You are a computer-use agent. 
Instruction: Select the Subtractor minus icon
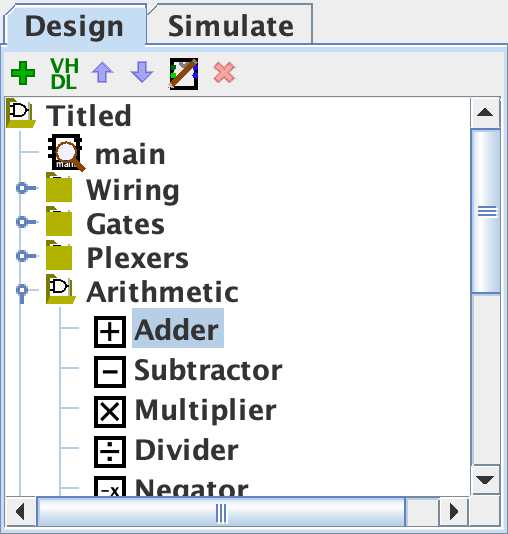pyautogui.click(x=110, y=372)
